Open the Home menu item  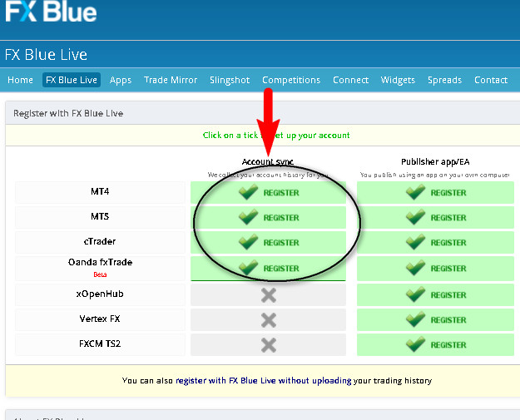pyautogui.click(x=20, y=80)
